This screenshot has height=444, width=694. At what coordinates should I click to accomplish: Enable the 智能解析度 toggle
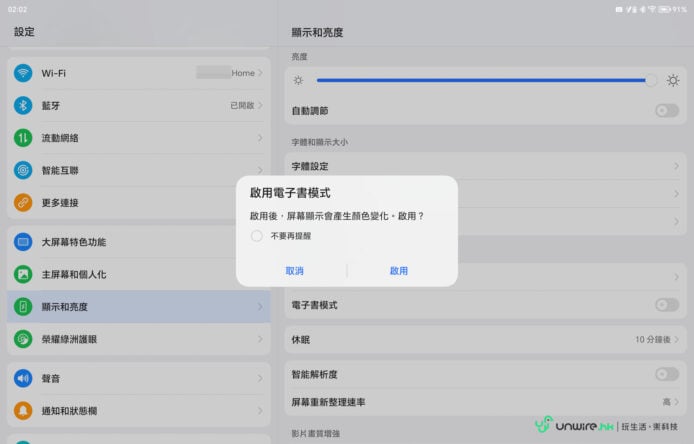tap(666, 374)
